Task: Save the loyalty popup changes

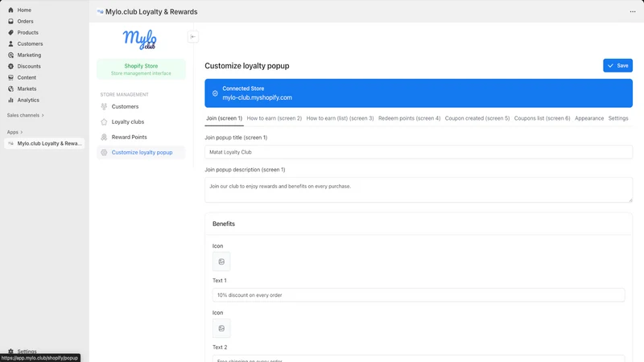Action: tap(617, 66)
